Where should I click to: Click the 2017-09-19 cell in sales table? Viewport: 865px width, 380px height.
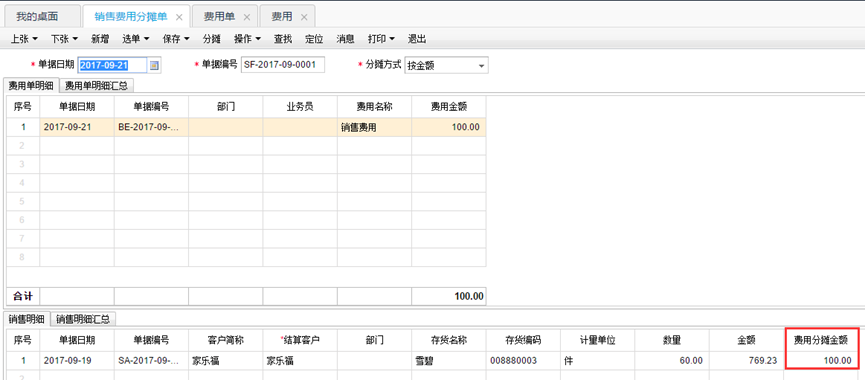[x=77, y=361]
